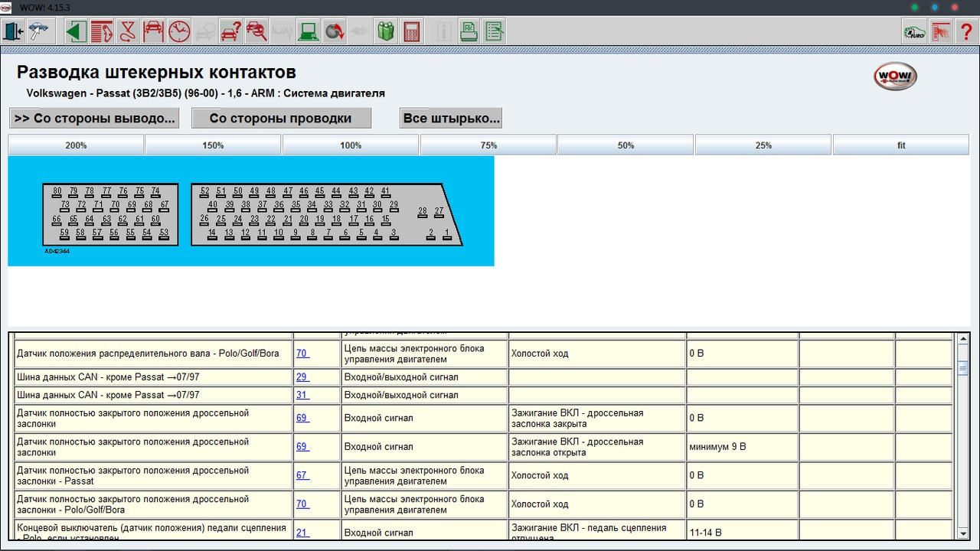Click pin 52 in the connector diagram

tap(204, 191)
